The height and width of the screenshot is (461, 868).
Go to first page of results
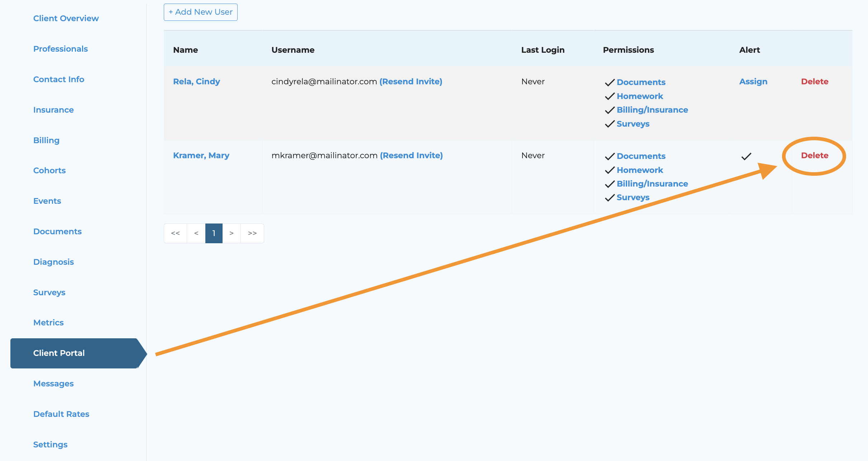click(x=175, y=233)
